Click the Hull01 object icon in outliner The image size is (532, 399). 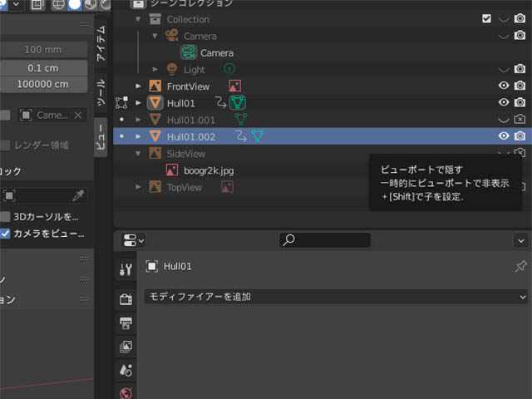pos(155,102)
